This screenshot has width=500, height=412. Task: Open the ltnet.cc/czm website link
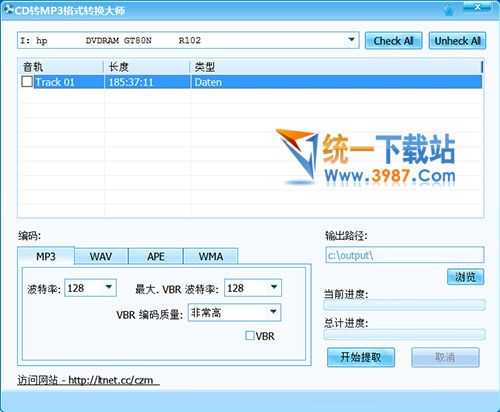point(88,380)
